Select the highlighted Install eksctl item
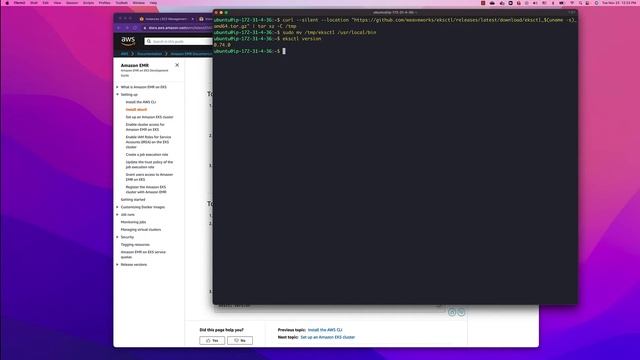 tap(136, 109)
